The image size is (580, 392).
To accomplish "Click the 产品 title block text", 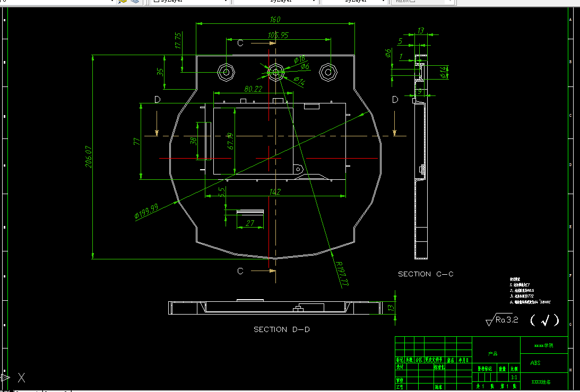I will point(492,354).
